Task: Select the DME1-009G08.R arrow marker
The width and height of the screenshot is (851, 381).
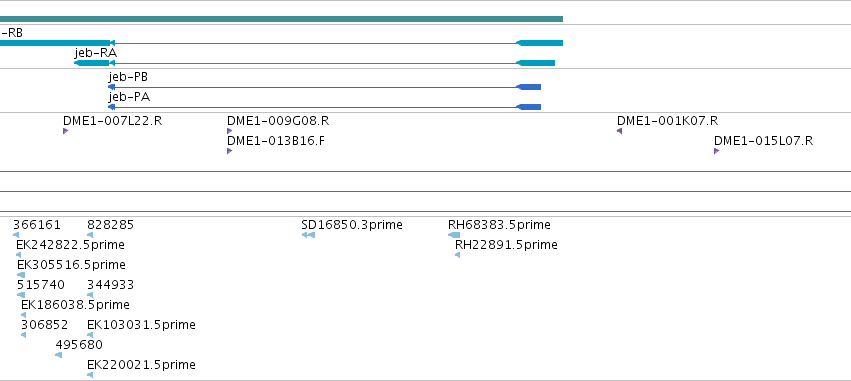Action: click(x=230, y=131)
